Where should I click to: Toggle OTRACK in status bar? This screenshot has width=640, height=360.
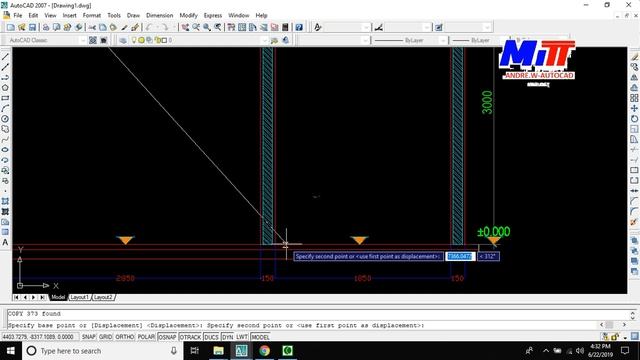[190, 337]
